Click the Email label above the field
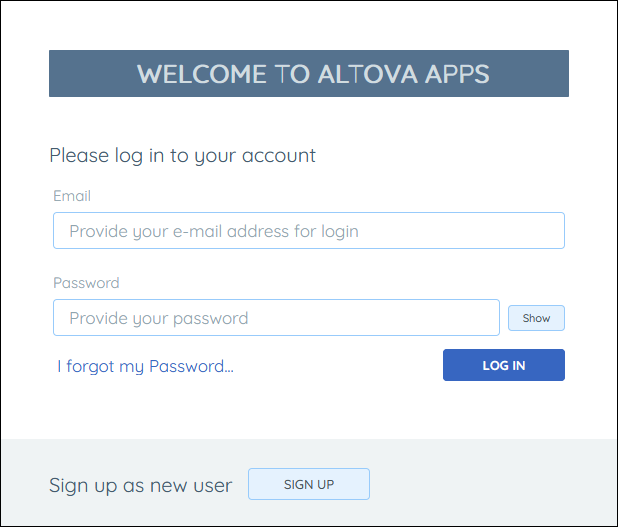The width and height of the screenshot is (618, 527). coord(72,196)
